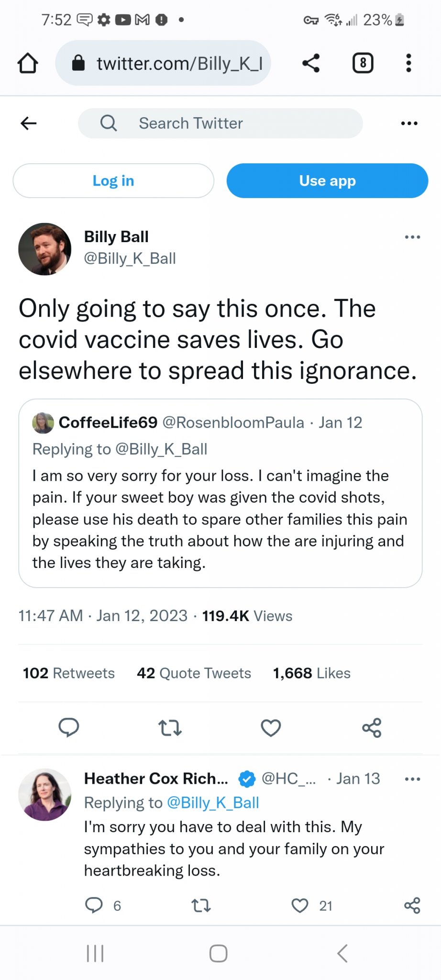Open the more menu on Billy Ball's tweet

412,237
